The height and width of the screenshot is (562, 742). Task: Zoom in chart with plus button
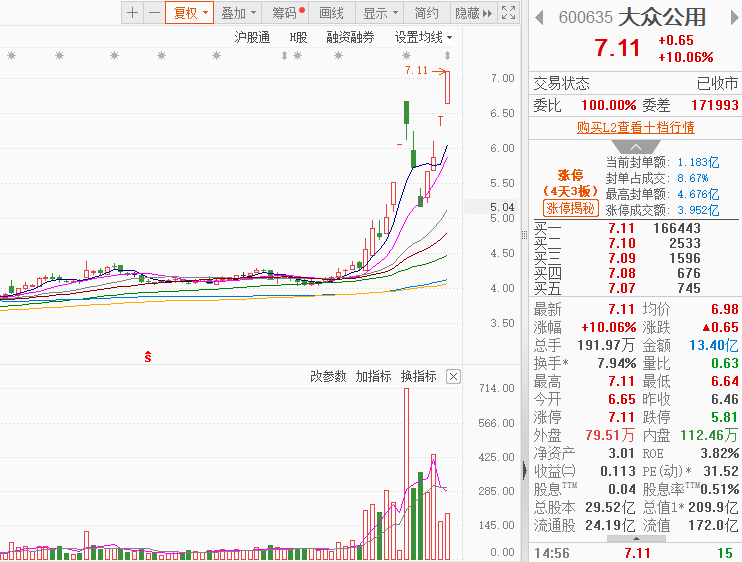pyautogui.click(x=132, y=13)
